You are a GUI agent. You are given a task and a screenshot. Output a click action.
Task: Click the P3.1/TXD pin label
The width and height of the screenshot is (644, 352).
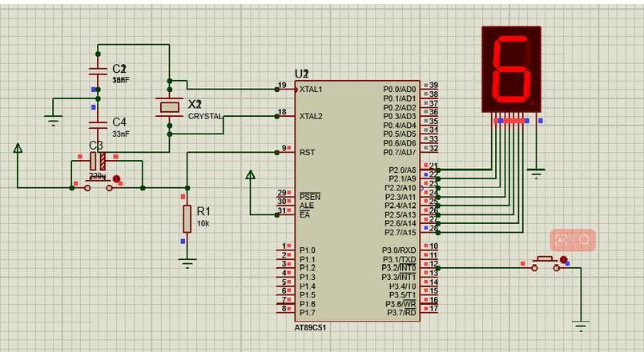click(400, 259)
